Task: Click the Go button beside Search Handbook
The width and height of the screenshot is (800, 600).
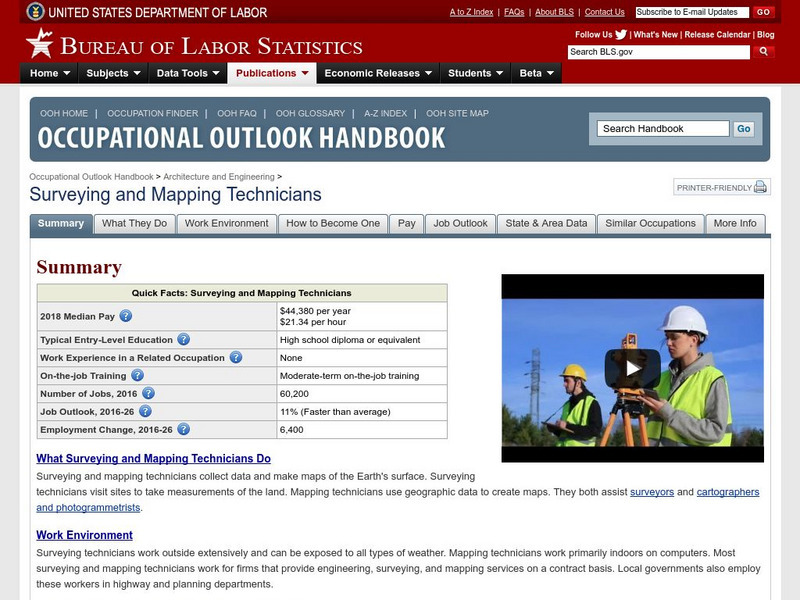Action: [743, 129]
